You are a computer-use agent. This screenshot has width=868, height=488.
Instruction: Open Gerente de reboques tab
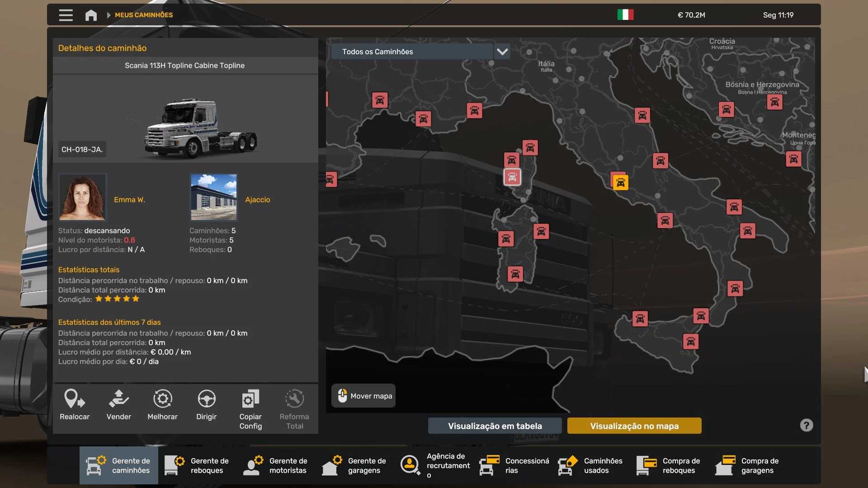198,465
